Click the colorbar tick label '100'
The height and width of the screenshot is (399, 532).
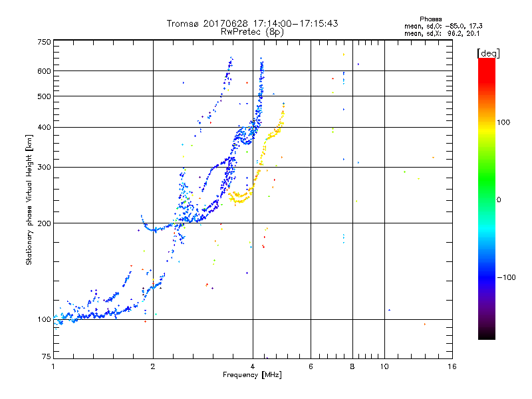coord(503,122)
